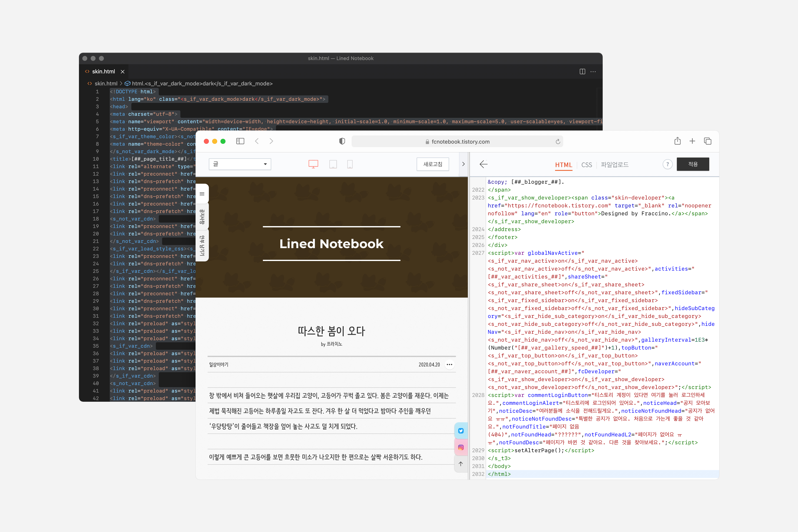The width and height of the screenshot is (798, 532).
Task: Open post options three-dot menu
Action: point(449,364)
